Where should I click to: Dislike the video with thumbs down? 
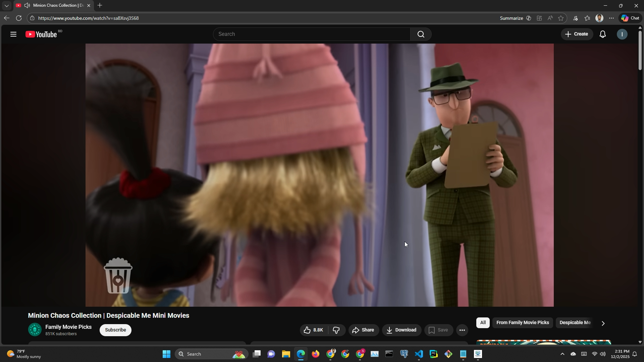(x=336, y=330)
